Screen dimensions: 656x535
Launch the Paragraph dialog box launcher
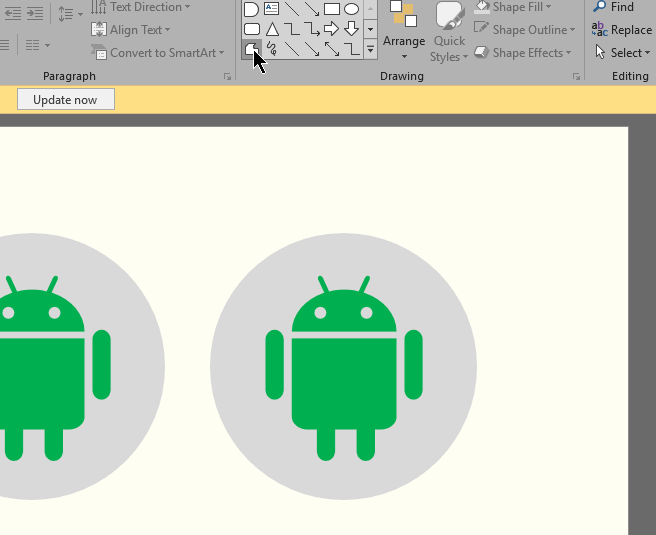pos(227,76)
